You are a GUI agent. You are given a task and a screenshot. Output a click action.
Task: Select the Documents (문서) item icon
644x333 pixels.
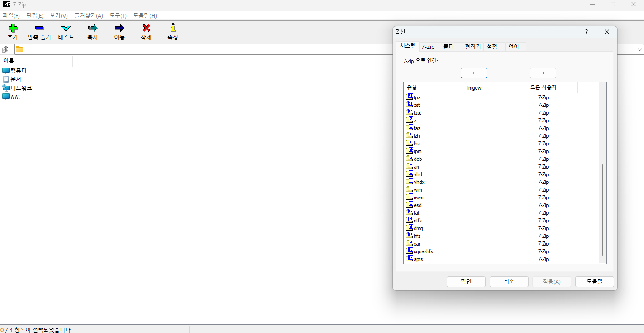click(x=6, y=79)
